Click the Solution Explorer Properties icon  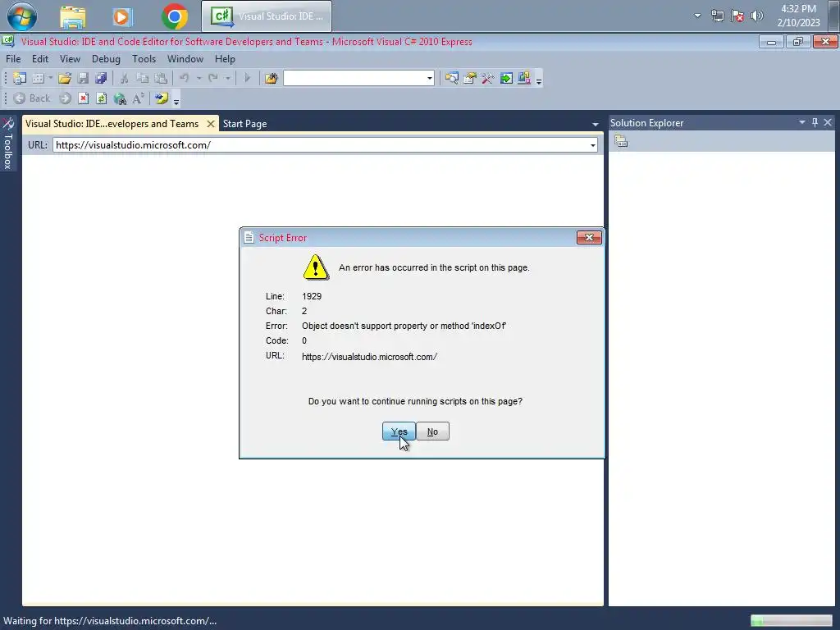pos(621,141)
